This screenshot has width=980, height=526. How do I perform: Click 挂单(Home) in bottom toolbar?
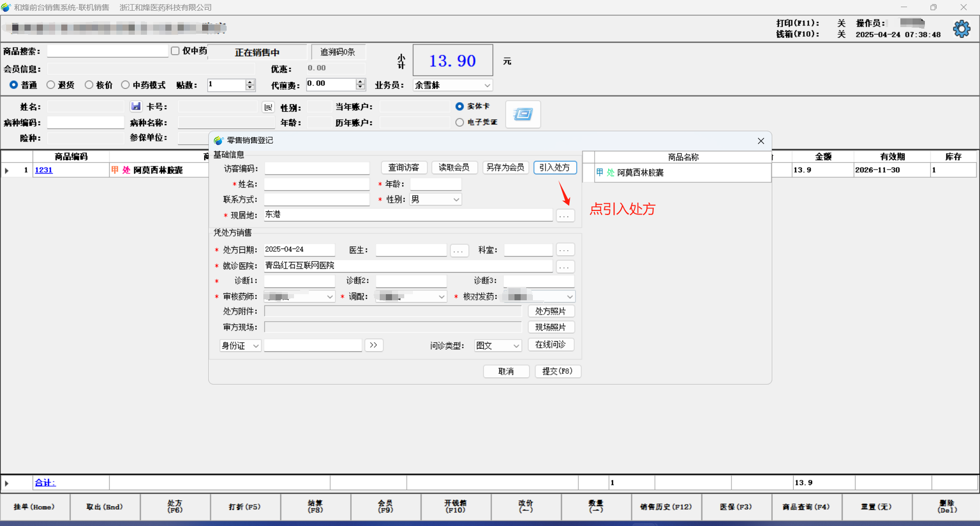coord(34,507)
